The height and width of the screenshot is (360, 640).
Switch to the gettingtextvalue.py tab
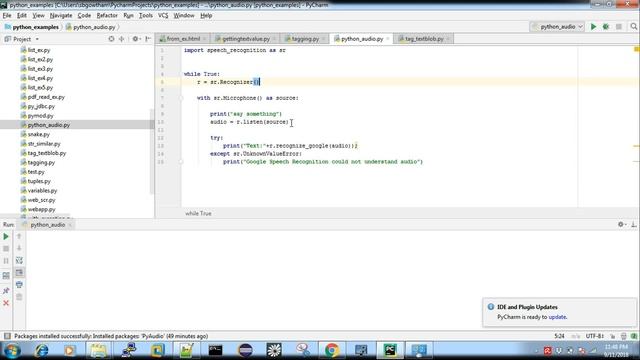[246, 39]
